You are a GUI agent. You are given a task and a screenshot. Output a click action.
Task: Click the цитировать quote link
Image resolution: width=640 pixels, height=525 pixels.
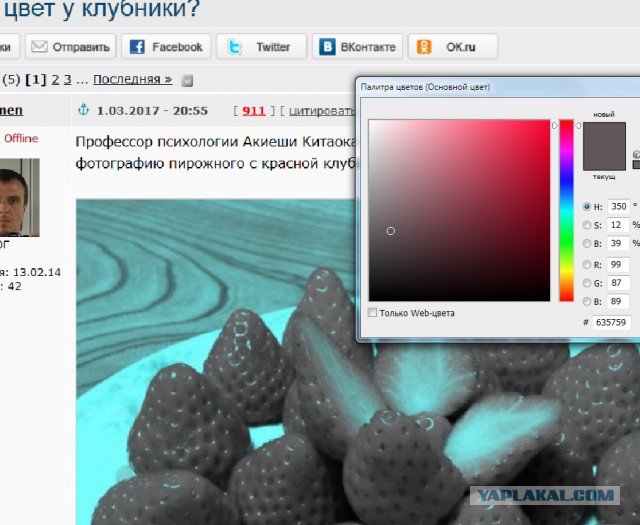click(322, 111)
